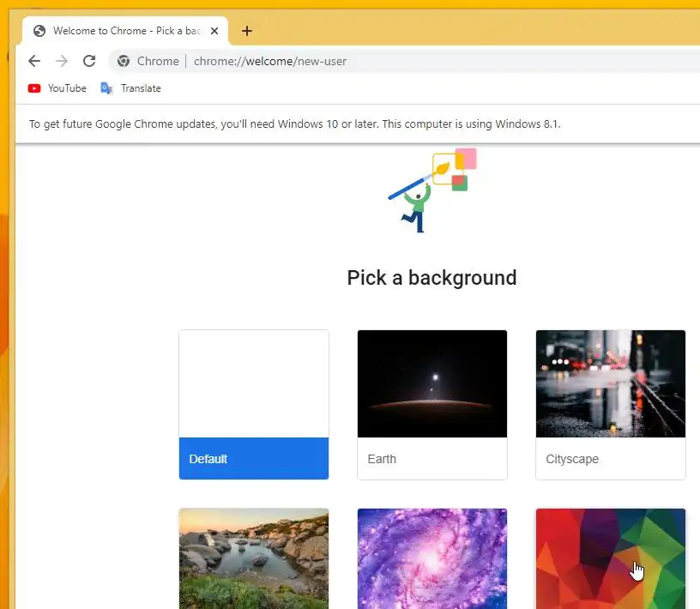Choose the Earth background image
Screen dimensions: 700x609
click(x=432, y=384)
